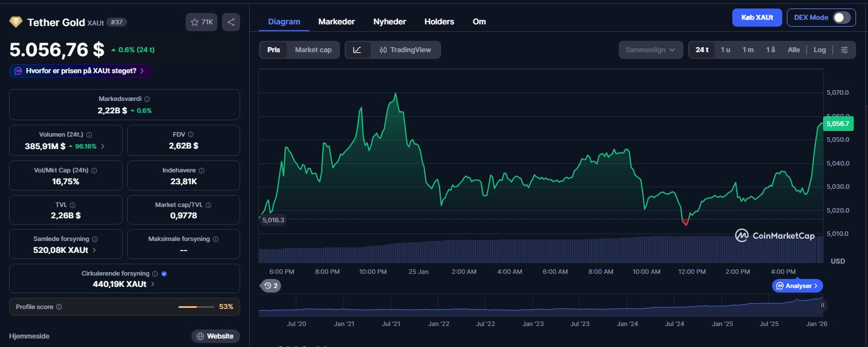Click the history clock badge showing 2
Viewport: 868px width, 347px height.
270,286
